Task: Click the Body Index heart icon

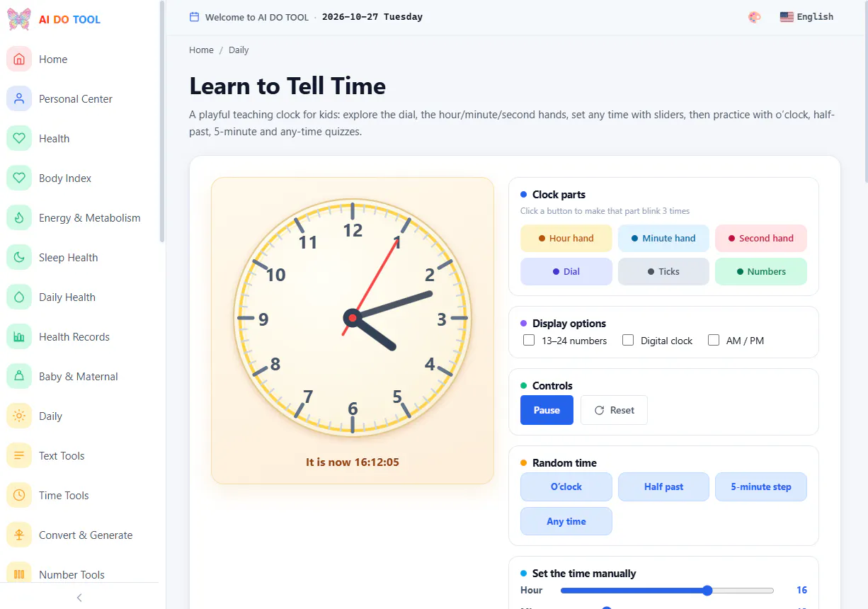Action: coord(19,178)
